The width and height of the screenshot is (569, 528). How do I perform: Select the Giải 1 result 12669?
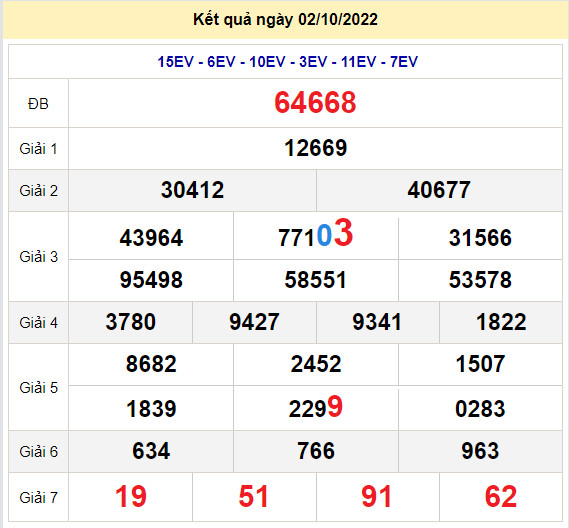(x=315, y=148)
